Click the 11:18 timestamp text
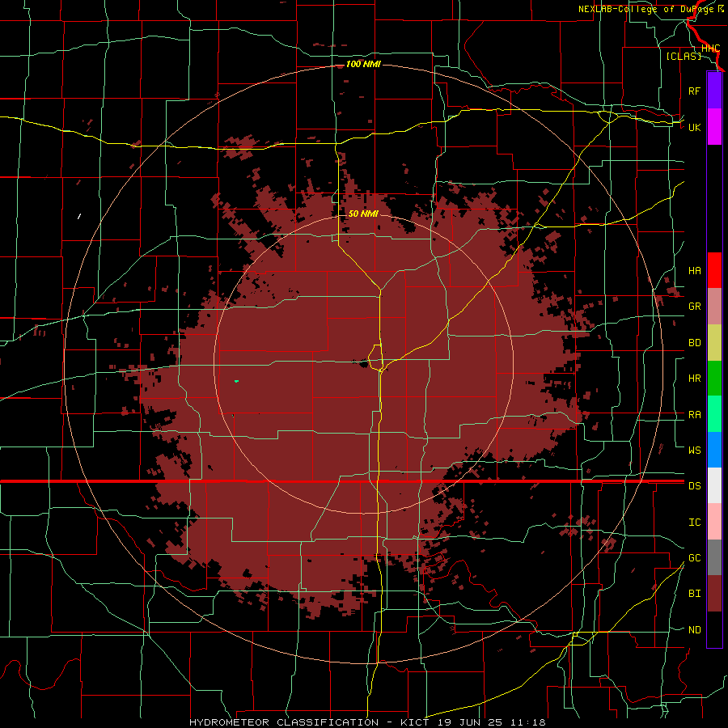Viewport: 728px width, 728px height. 528,722
